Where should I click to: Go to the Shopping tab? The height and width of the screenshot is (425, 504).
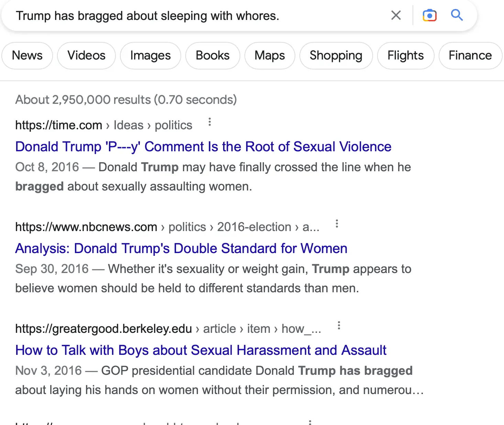(336, 56)
